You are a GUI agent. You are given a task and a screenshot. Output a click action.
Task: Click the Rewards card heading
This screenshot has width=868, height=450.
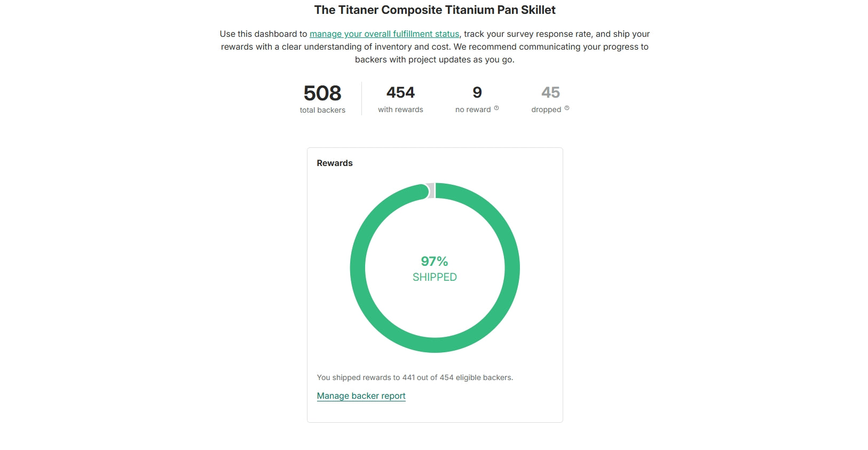pyautogui.click(x=335, y=163)
